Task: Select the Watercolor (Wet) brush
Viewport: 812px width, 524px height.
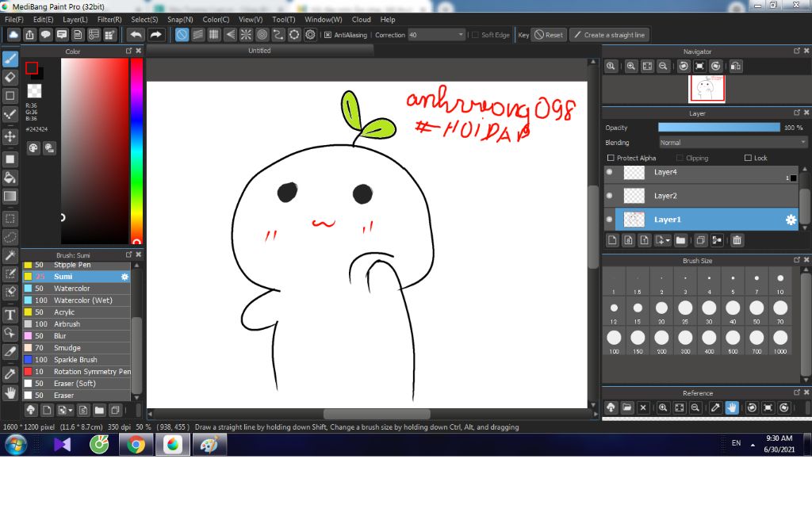Action: [x=76, y=300]
